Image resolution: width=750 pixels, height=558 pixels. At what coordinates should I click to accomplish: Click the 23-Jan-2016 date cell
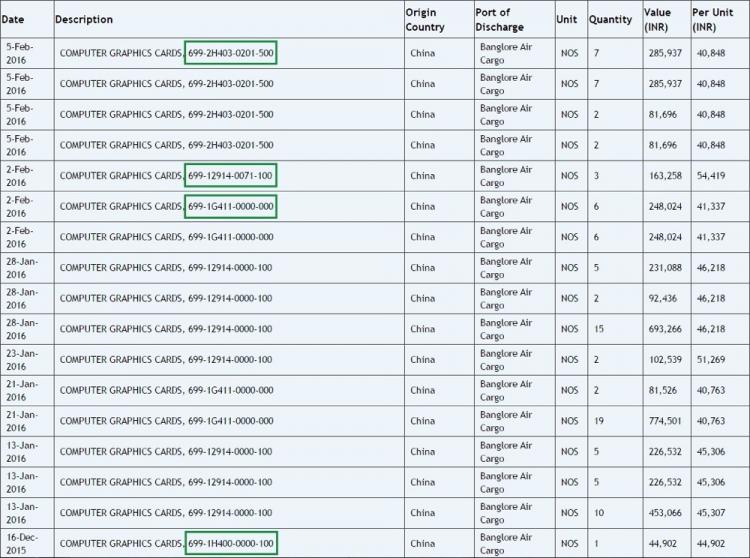coord(22,360)
